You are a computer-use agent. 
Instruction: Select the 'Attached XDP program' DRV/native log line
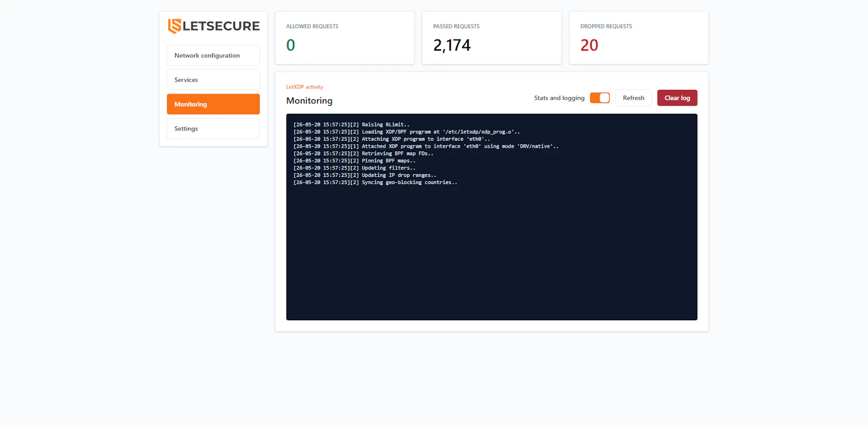[426, 146]
